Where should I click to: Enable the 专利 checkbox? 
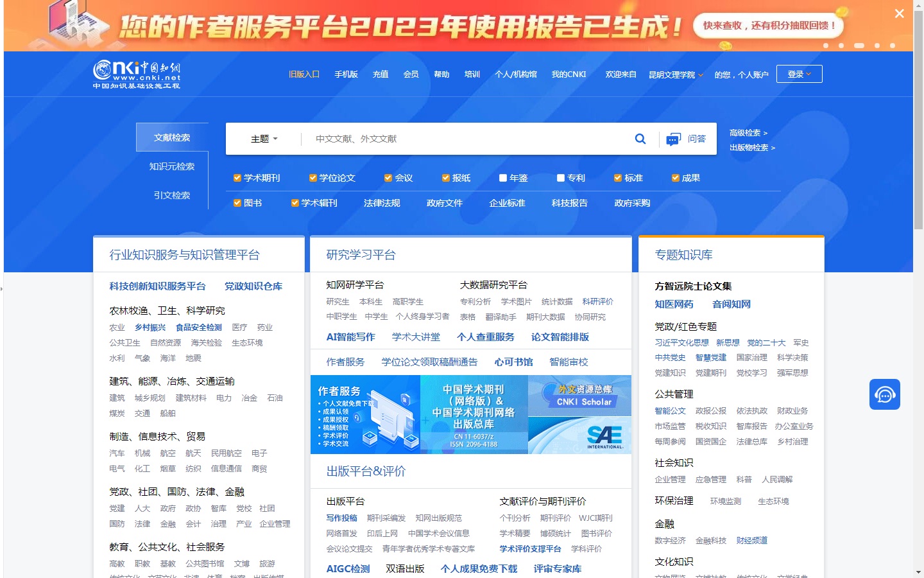[561, 178]
